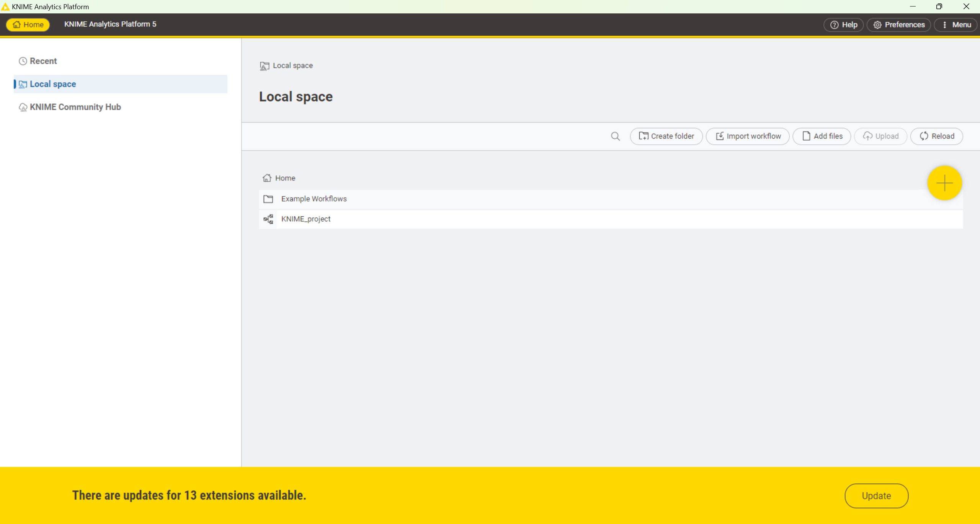This screenshot has height=524, width=980.
Task: Click the Reload circular arrows icon
Action: (x=924, y=136)
